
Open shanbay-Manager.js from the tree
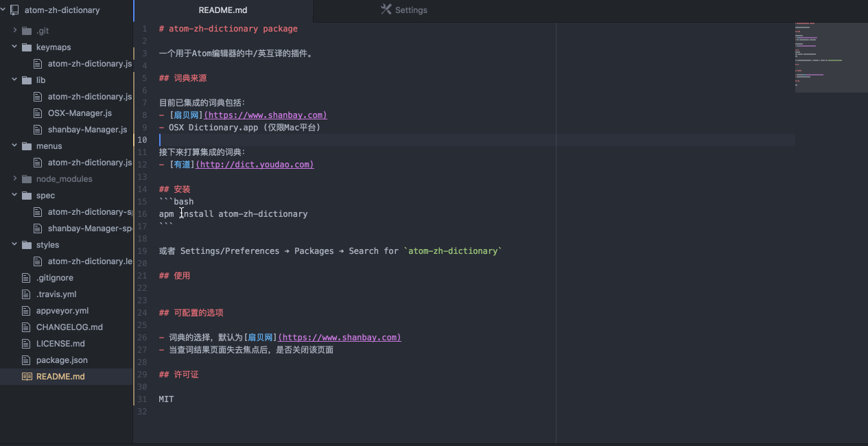(87, 130)
